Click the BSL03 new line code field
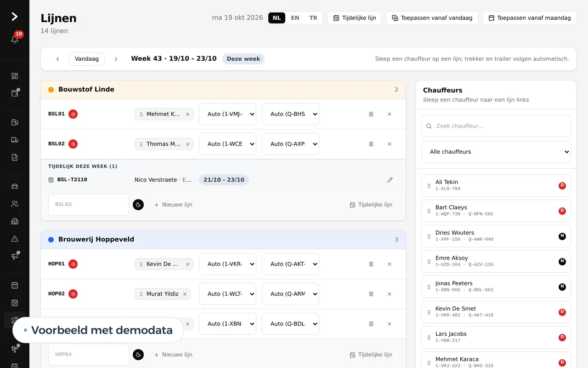 (89, 205)
